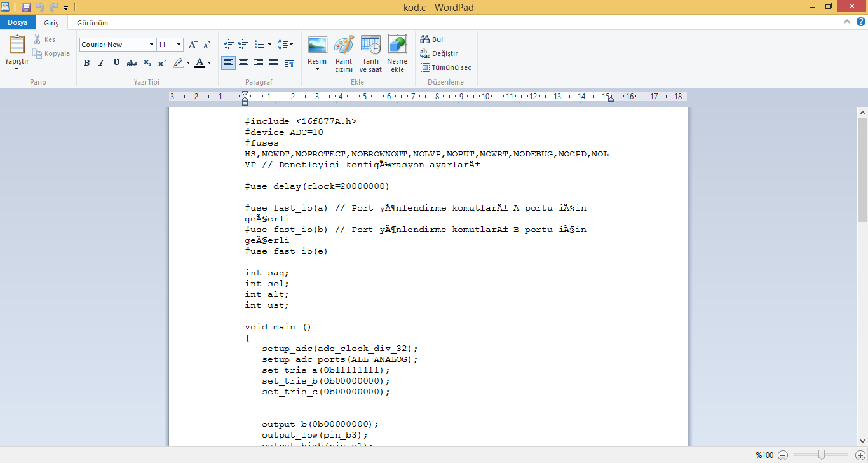Insert Tarih ve saat

tap(370, 54)
